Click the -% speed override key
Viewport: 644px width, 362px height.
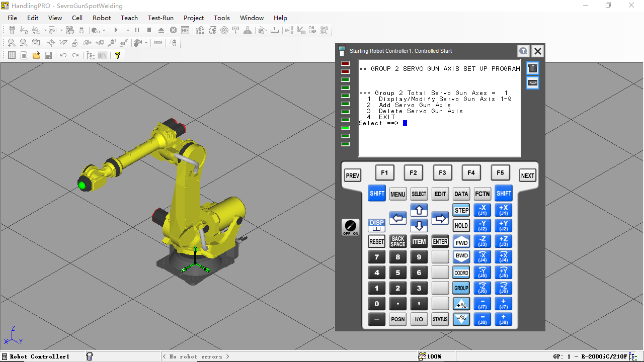(461, 319)
